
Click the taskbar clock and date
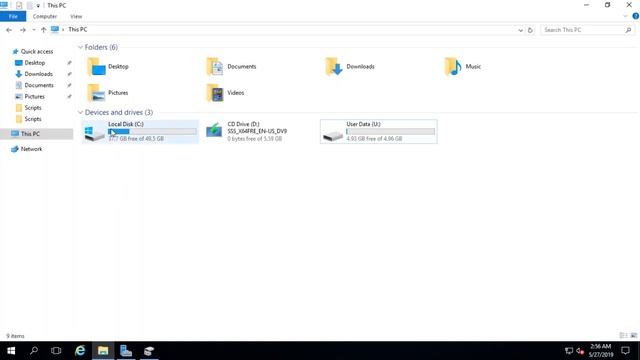point(601,351)
